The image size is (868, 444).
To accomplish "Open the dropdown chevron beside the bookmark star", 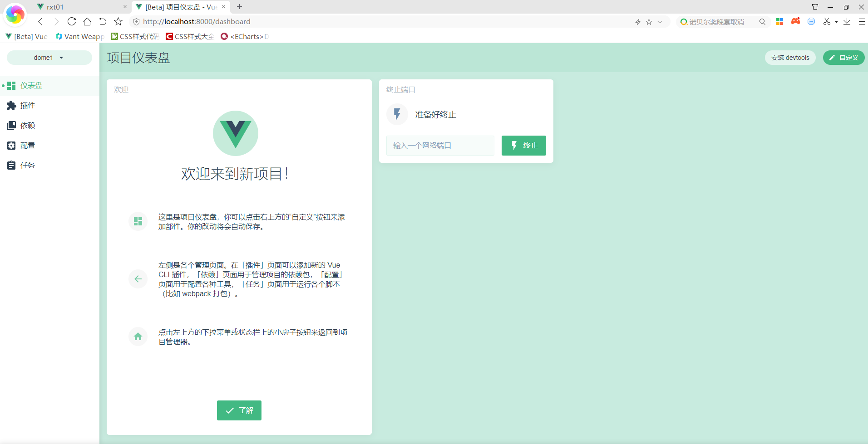I will 660,21.
